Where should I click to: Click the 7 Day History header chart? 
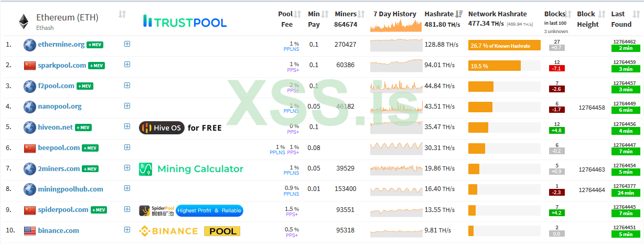396,25
